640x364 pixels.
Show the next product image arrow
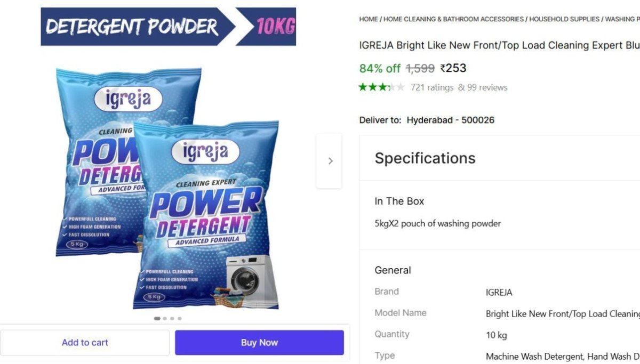329,161
